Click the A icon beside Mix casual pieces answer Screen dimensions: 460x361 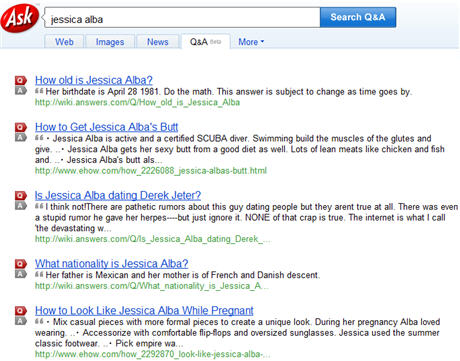(x=20, y=321)
